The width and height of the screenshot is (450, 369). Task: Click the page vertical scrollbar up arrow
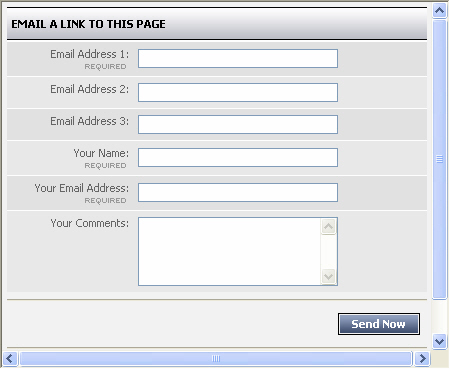pyautogui.click(x=440, y=11)
